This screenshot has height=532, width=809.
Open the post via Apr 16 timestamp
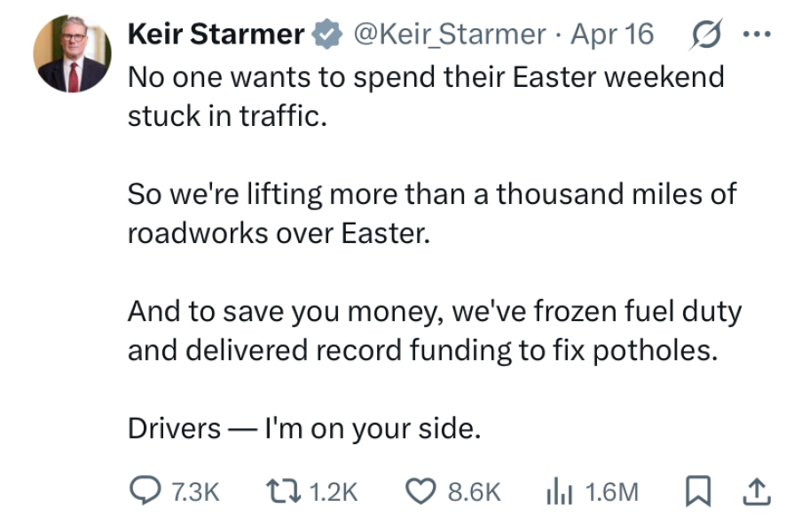(612, 35)
